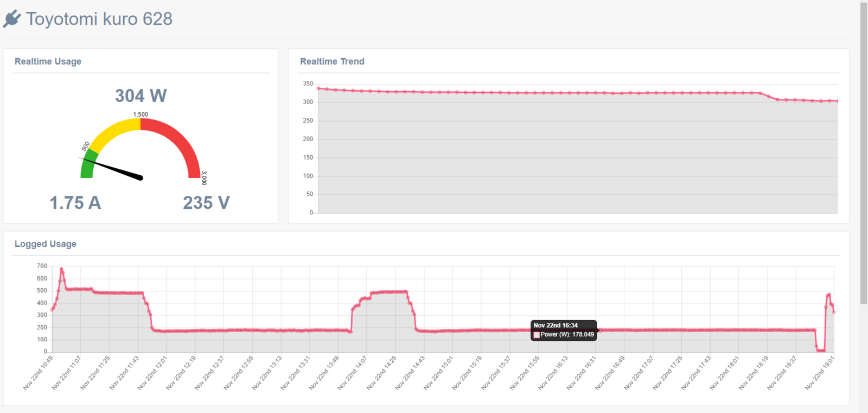Click the first data point in Realtime Trend chart
The width and height of the screenshot is (868, 413).
[318, 88]
